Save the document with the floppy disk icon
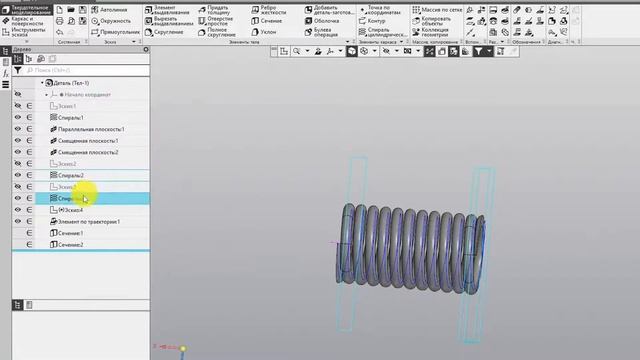The height and width of the screenshot is (360, 640). 83,9
